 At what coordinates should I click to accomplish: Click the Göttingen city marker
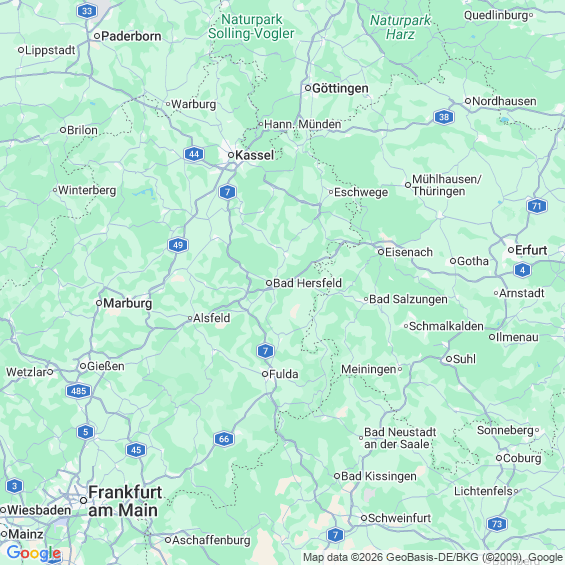point(308,88)
